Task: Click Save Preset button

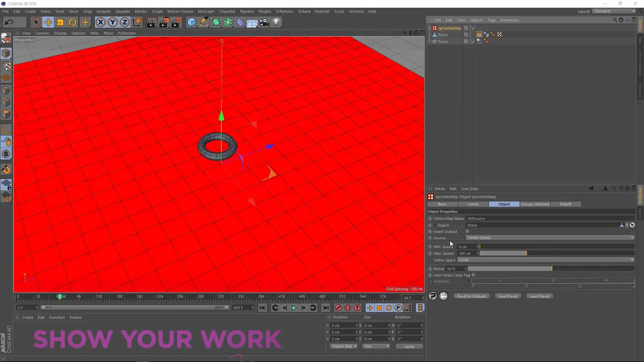Action: (508, 296)
